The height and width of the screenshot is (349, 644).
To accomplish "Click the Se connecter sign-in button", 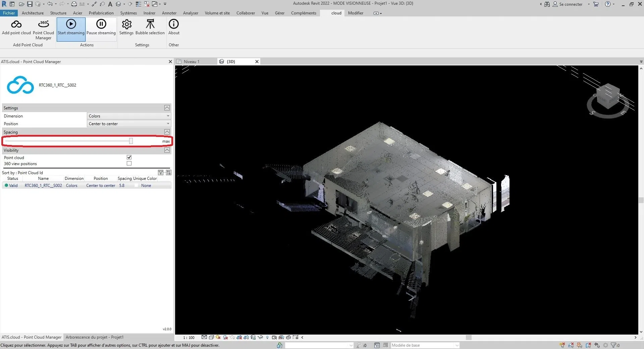I will (568, 4).
